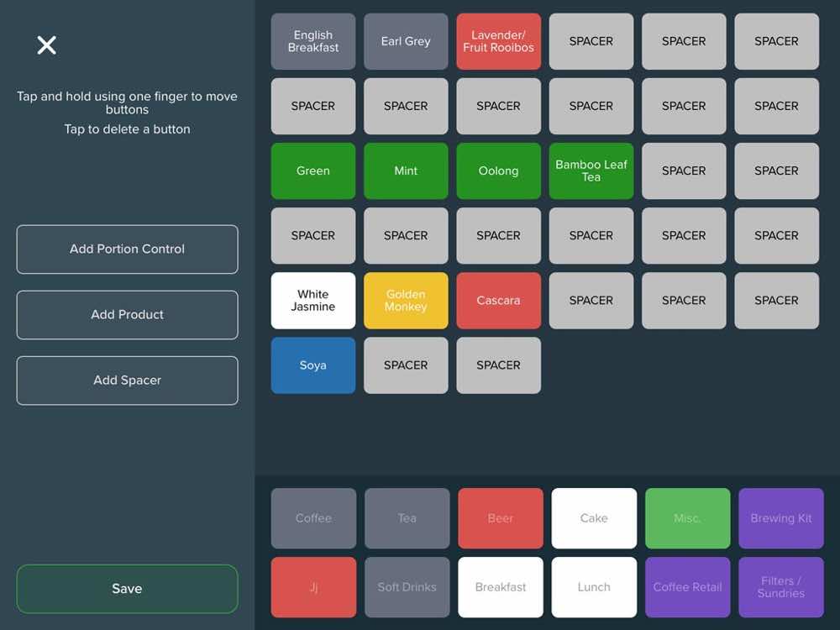Select the white White Jasmine button
Screen dimensions: 840x630
(x=313, y=301)
